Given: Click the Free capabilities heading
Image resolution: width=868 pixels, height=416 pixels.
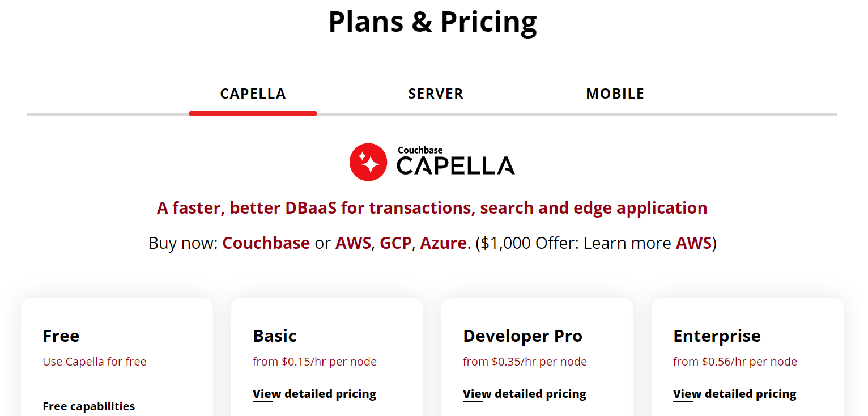Looking at the screenshot, I should click(89, 406).
